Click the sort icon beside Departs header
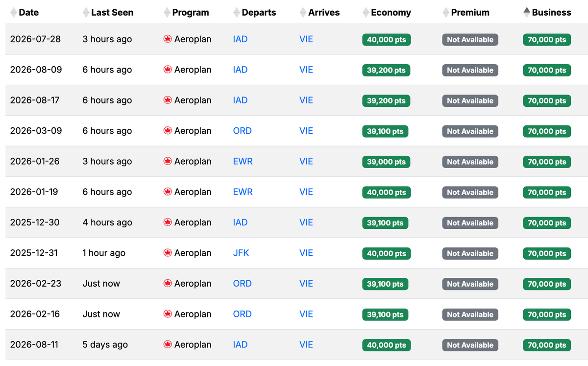The width and height of the screenshot is (588, 366). [237, 13]
